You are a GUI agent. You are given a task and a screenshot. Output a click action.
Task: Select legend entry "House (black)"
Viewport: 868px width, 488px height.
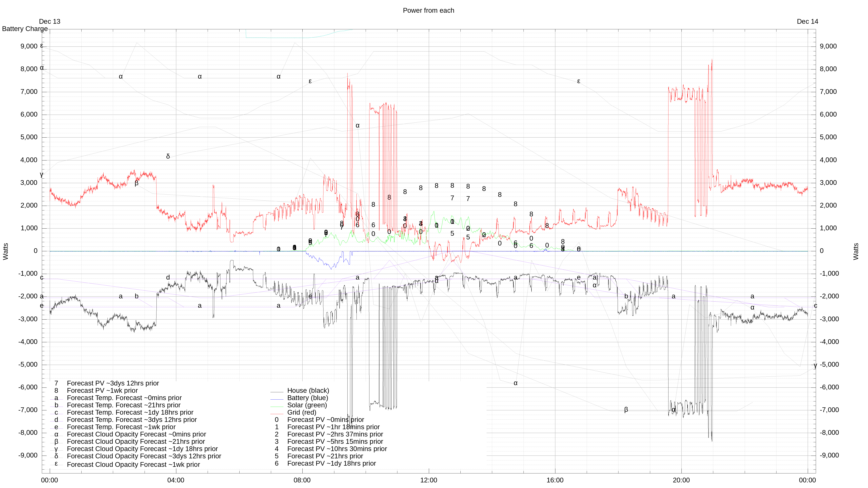pos(308,391)
